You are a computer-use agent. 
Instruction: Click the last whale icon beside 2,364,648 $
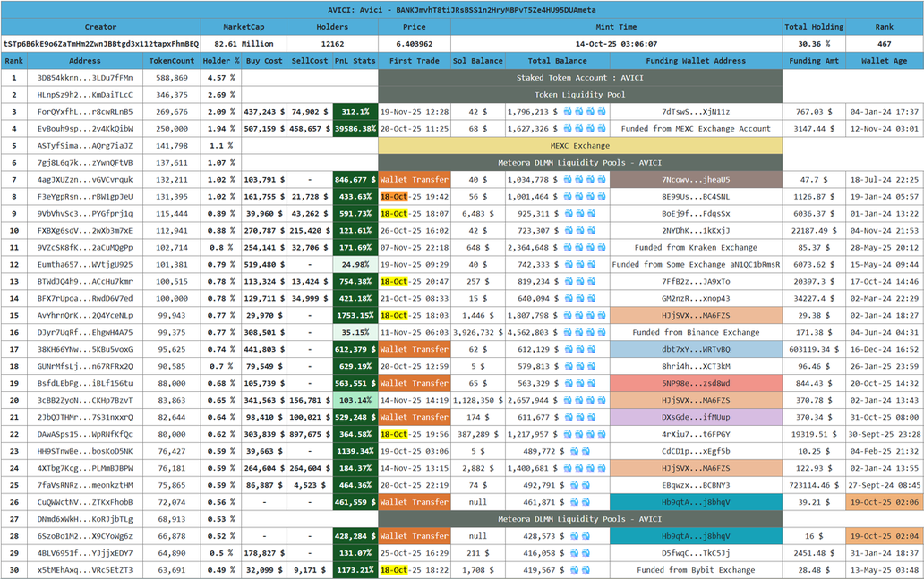603,248
